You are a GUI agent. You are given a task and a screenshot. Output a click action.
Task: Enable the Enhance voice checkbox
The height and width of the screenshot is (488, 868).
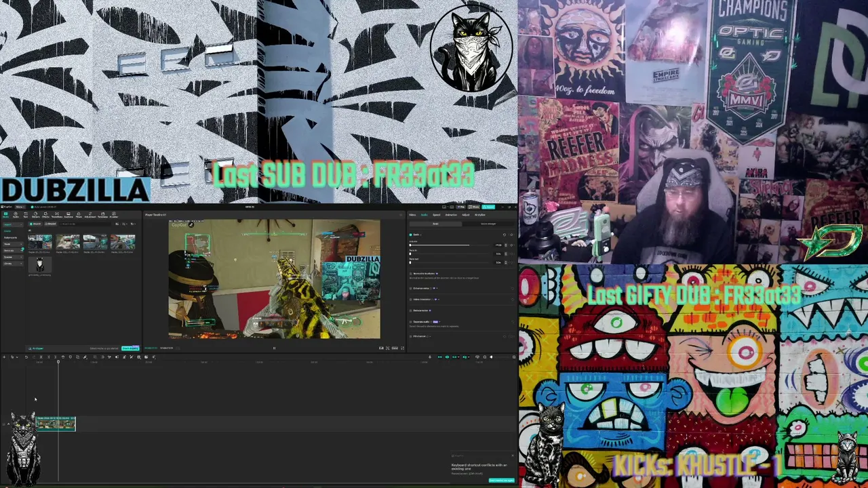pyautogui.click(x=410, y=289)
